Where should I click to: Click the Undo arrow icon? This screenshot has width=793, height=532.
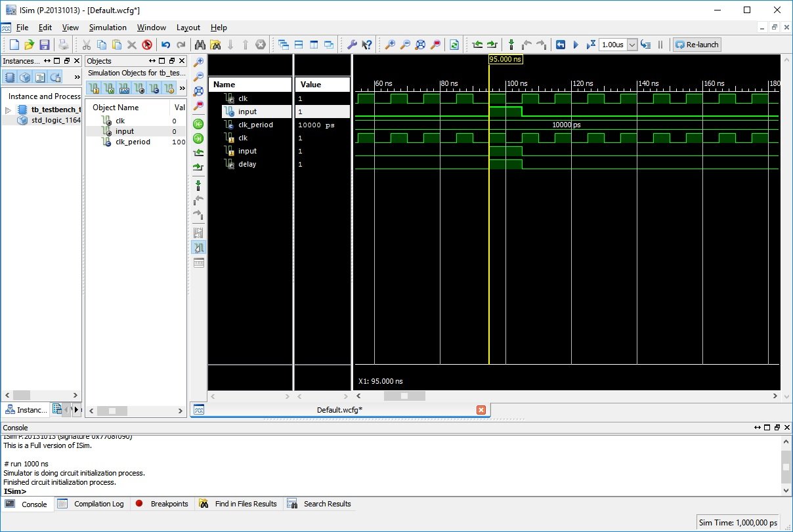pyautogui.click(x=165, y=45)
